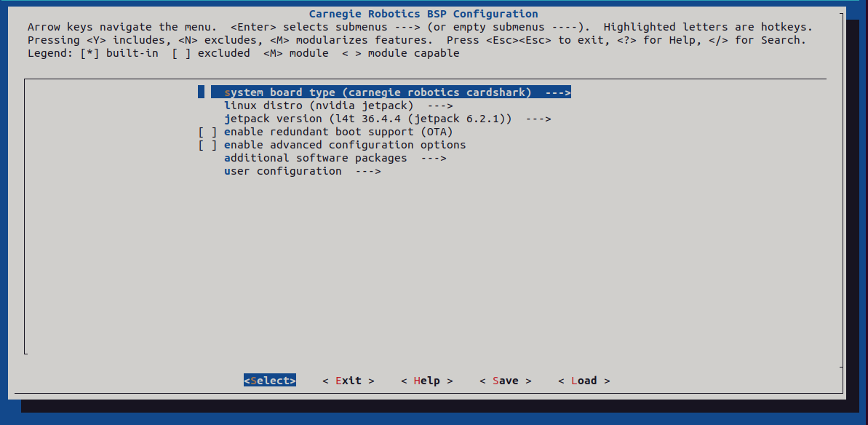Click the arrow after jetpack version
Image resolution: width=868 pixels, height=425 pixels.
coord(538,119)
